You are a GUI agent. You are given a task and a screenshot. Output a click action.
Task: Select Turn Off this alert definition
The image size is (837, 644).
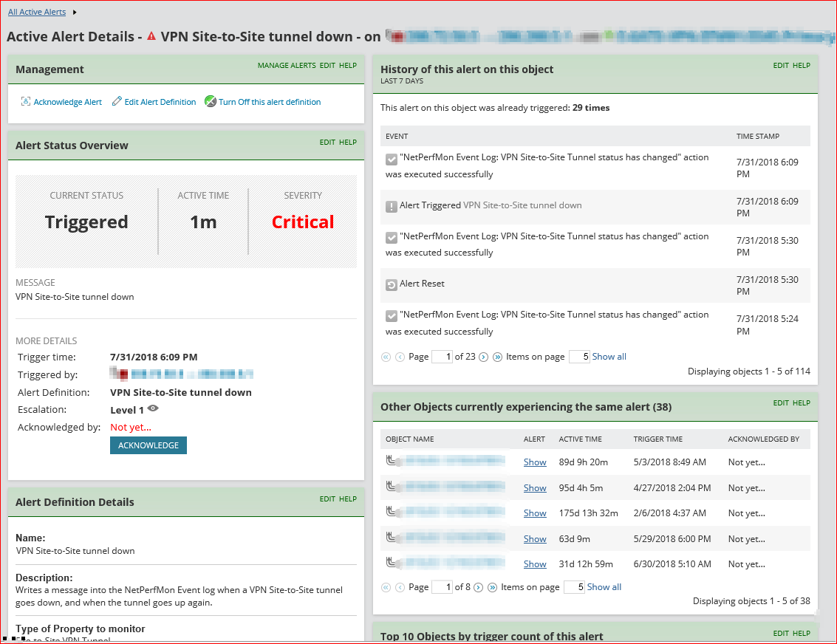[x=270, y=102]
